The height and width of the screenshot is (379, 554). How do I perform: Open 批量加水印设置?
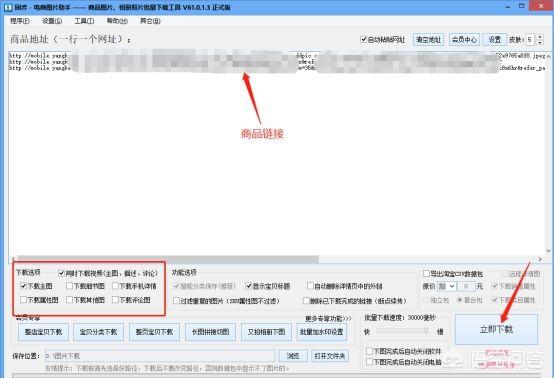pos(322,332)
